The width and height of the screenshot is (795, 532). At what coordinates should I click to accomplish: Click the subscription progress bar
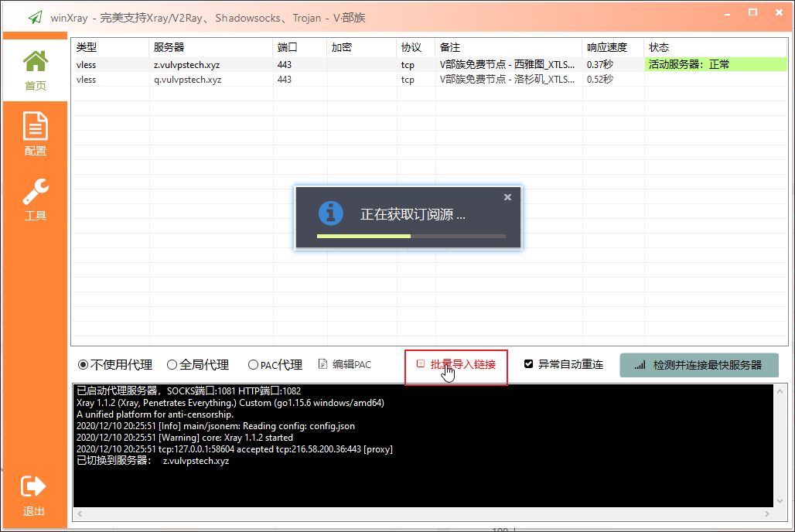411,237
